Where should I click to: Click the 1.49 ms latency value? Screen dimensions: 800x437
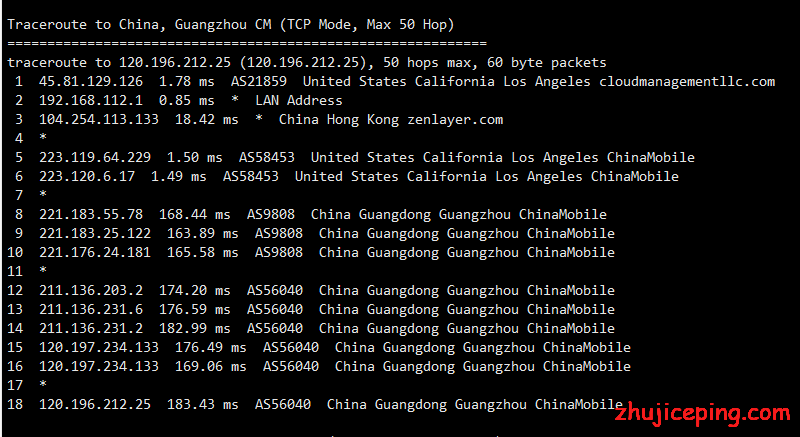coord(179,176)
